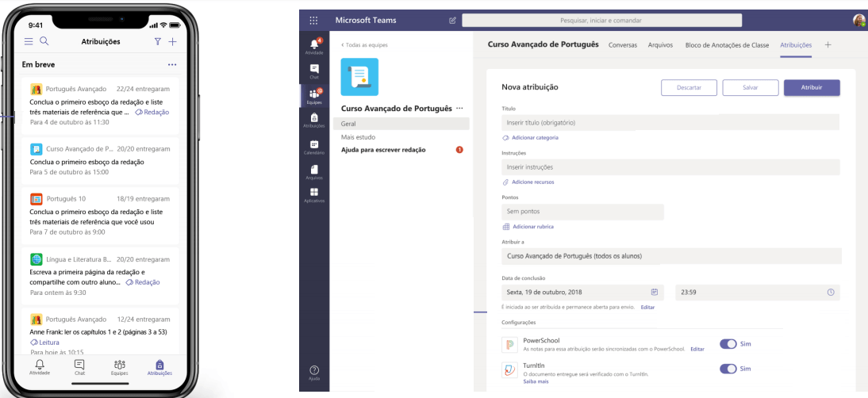
Task: Go back to Todas as equipes
Action: [364, 44]
